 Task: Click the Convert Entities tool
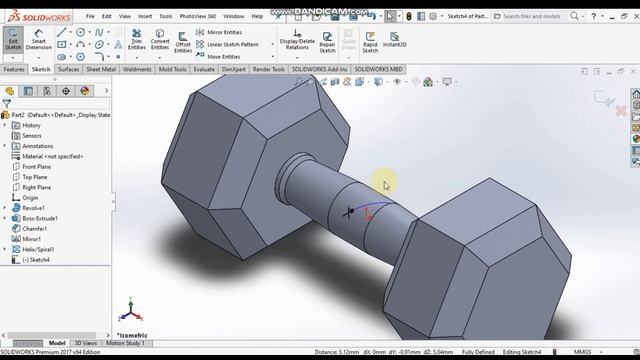pos(160,40)
